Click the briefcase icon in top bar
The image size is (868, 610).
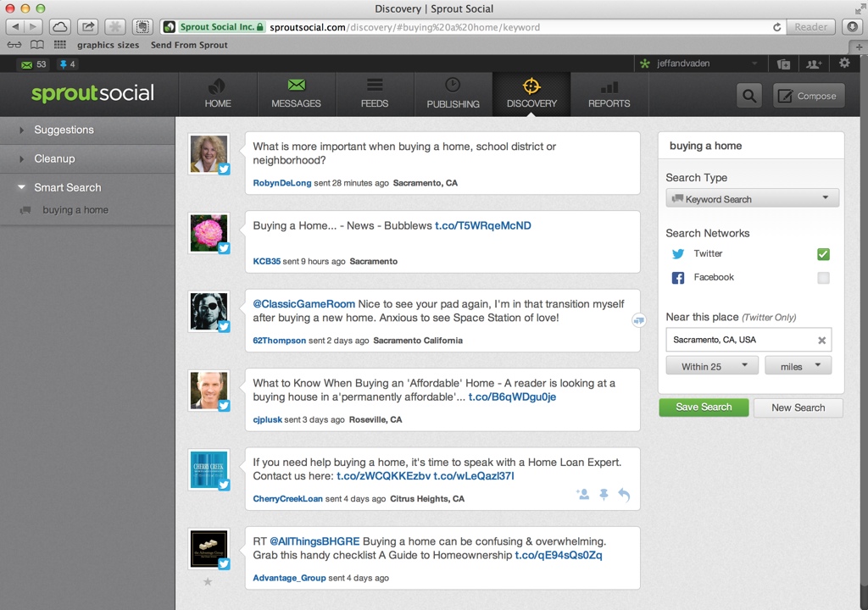pos(783,64)
